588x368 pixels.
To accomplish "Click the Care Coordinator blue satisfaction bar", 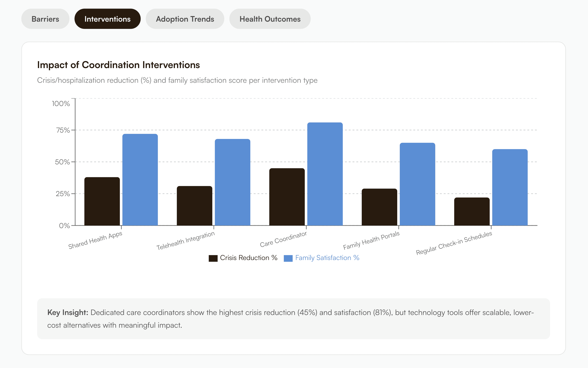I will click(x=325, y=174).
